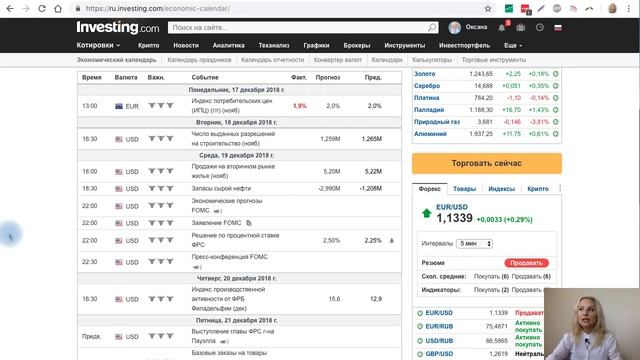Click the green browser extension icon
This screenshot has height=360, width=640.
[x=509, y=9]
